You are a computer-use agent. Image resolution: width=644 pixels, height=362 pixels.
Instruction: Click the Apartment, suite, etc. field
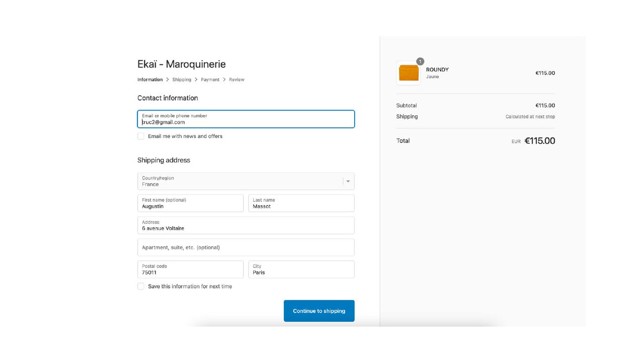point(246,247)
